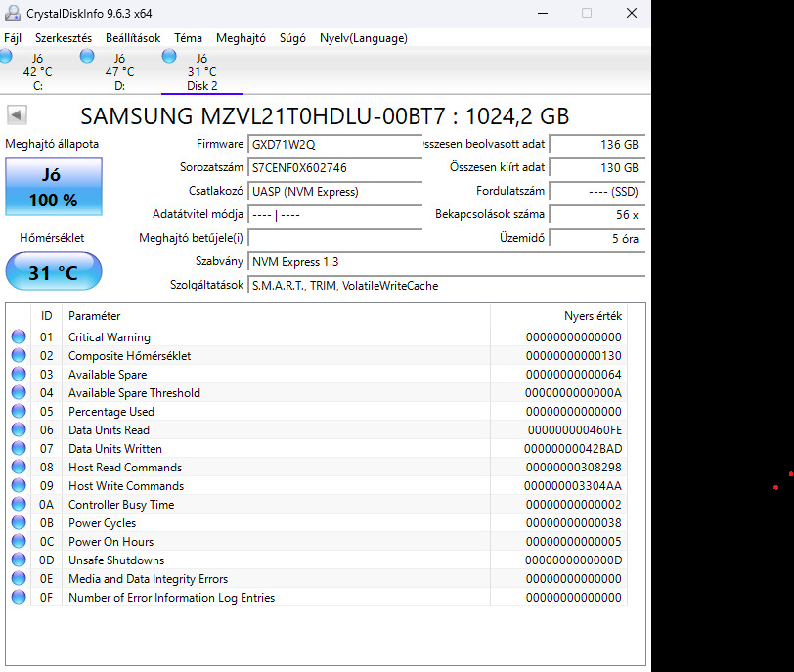This screenshot has height=672, width=794.
Task: Click raw value 0000000308298
Action: 574,467
